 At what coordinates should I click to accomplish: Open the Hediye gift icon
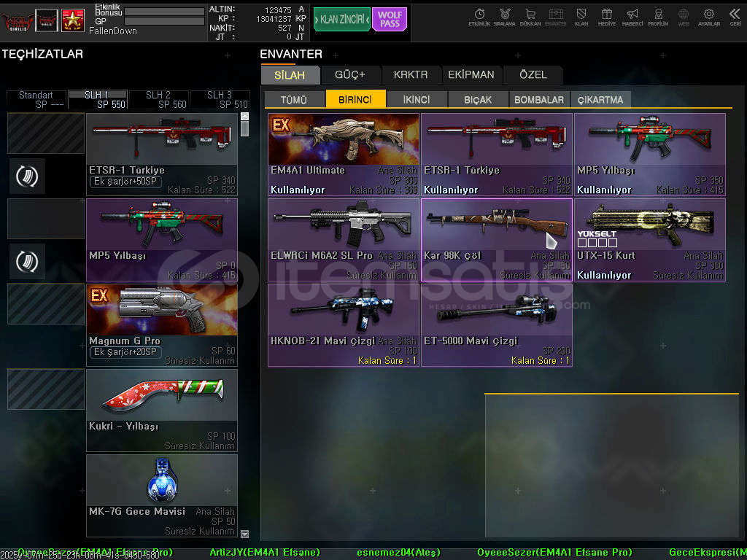pos(606,17)
